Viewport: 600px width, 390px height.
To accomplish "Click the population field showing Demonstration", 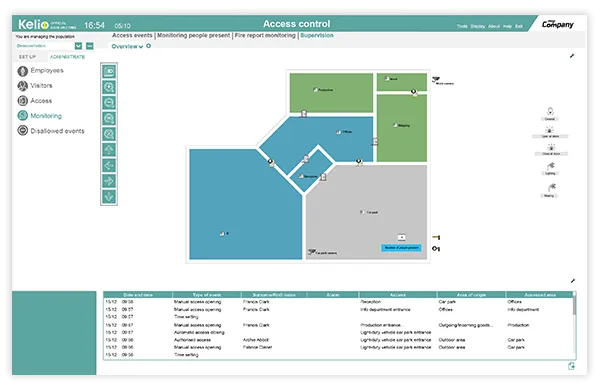I will [45, 46].
